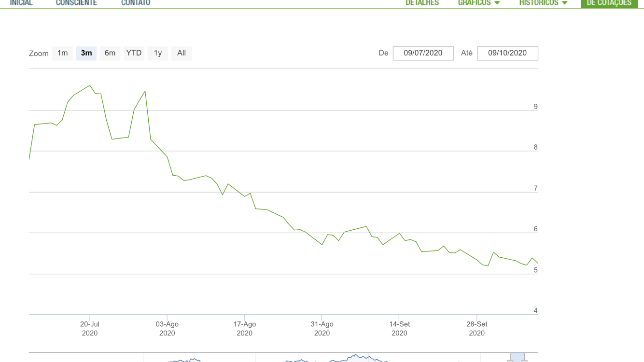Viewport: 644px width, 362px height.
Task: Click the De start date field
Action: click(423, 53)
